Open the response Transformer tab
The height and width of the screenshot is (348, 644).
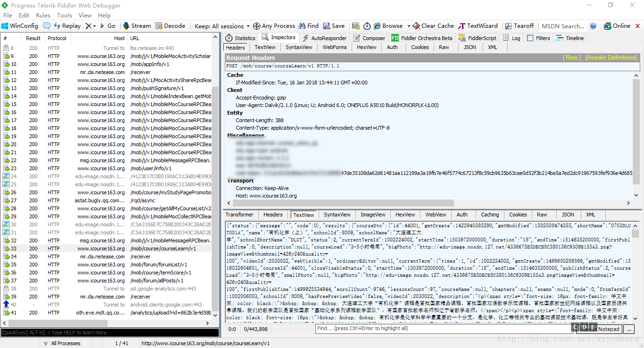[x=239, y=215]
